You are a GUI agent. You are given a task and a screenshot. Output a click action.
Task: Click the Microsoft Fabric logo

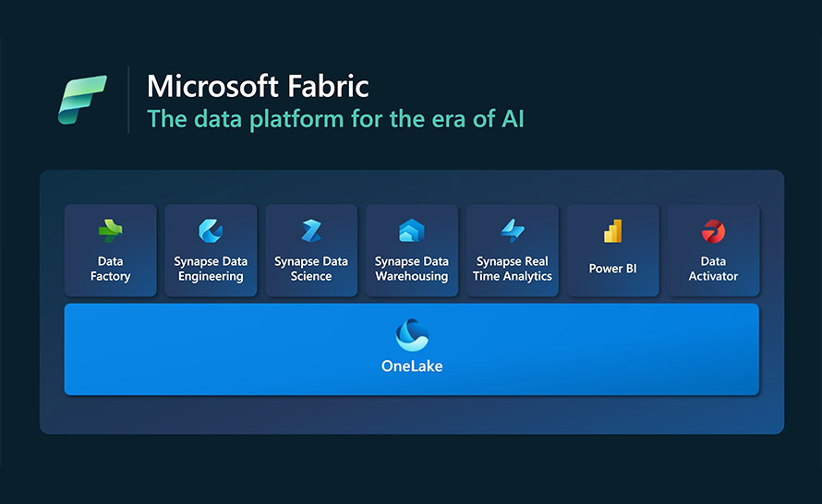pos(82,100)
